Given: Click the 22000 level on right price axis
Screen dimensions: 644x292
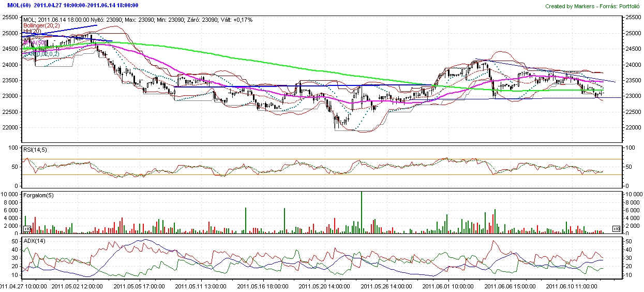Looking at the screenshot, I should point(633,127).
